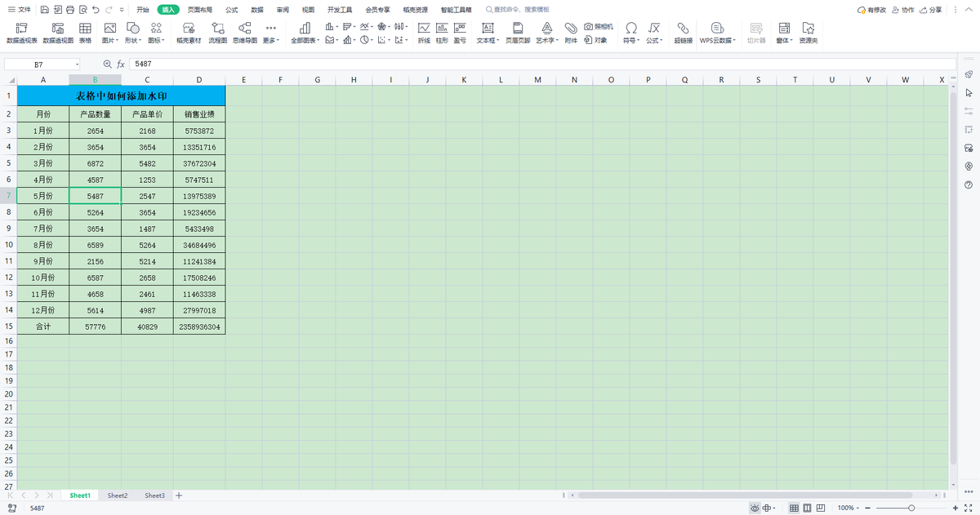Click the camera (照相机) tool

[599, 26]
